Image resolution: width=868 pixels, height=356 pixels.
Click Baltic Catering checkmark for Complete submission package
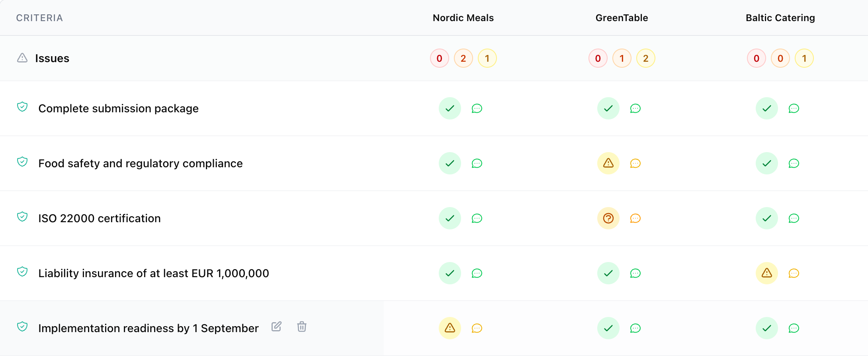[x=767, y=108]
